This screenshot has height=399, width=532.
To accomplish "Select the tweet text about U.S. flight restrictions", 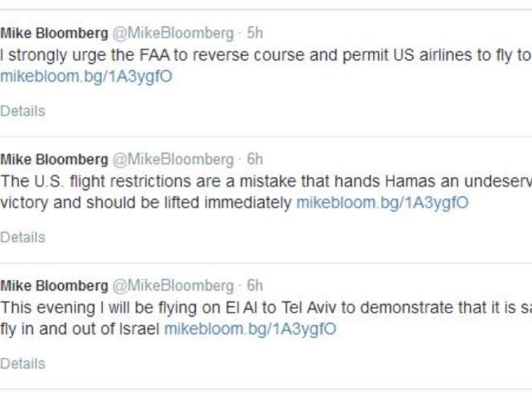I will pos(266,192).
